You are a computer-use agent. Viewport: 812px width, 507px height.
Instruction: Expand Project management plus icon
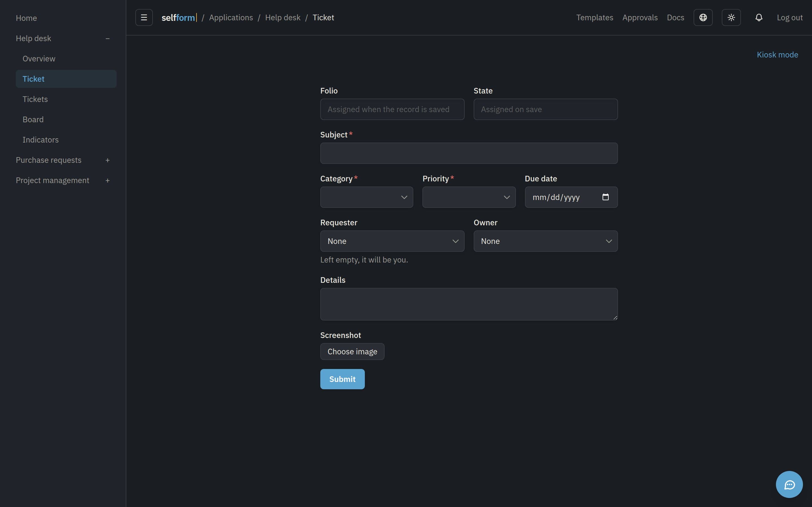107,180
